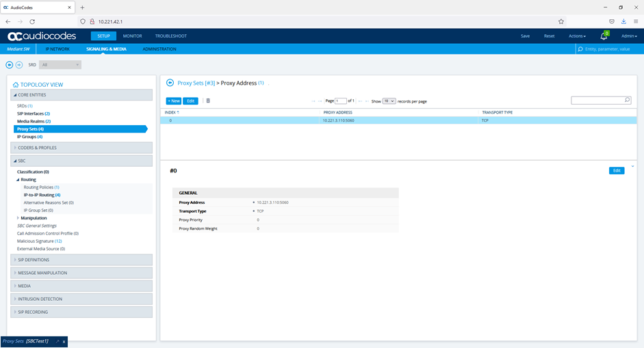Open Malicious Signature (12) item

pos(40,241)
